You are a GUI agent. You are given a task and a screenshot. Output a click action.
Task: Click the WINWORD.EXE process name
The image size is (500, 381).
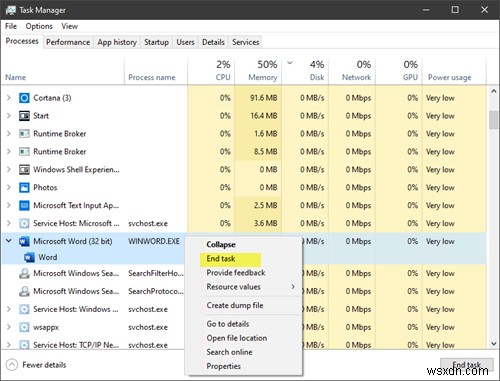point(154,241)
